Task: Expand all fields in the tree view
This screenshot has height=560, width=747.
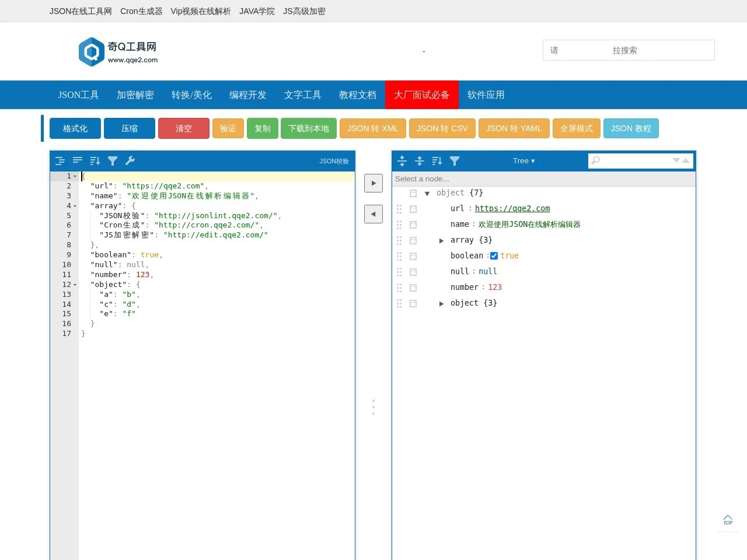Action: 402,161
